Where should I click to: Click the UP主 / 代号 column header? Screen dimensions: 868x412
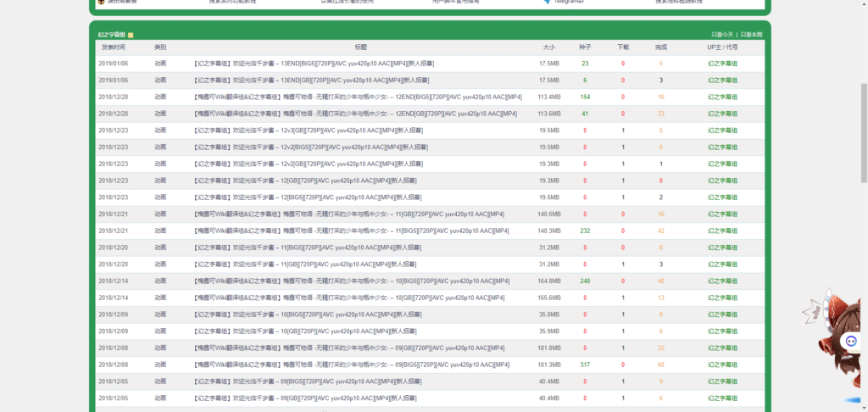pyautogui.click(x=722, y=47)
